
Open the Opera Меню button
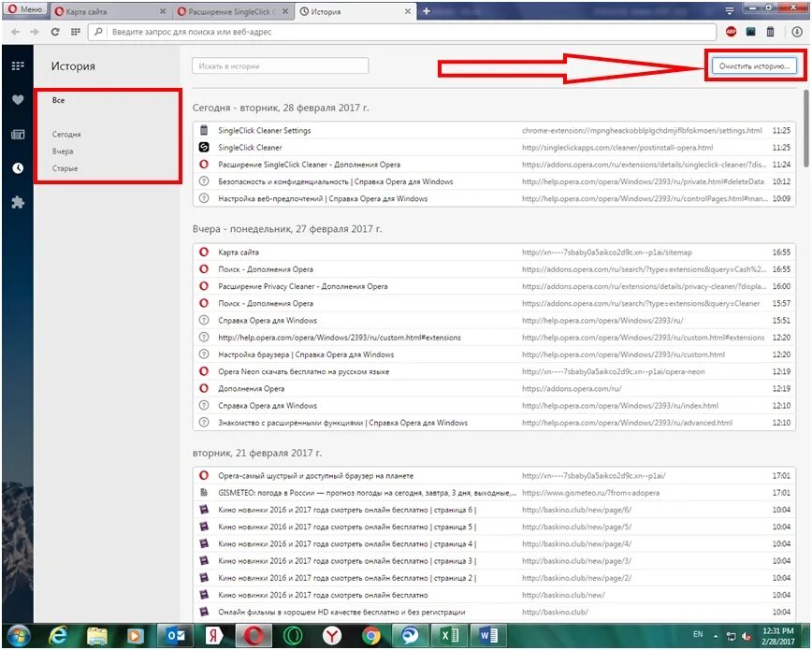pyautogui.click(x=25, y=9)
